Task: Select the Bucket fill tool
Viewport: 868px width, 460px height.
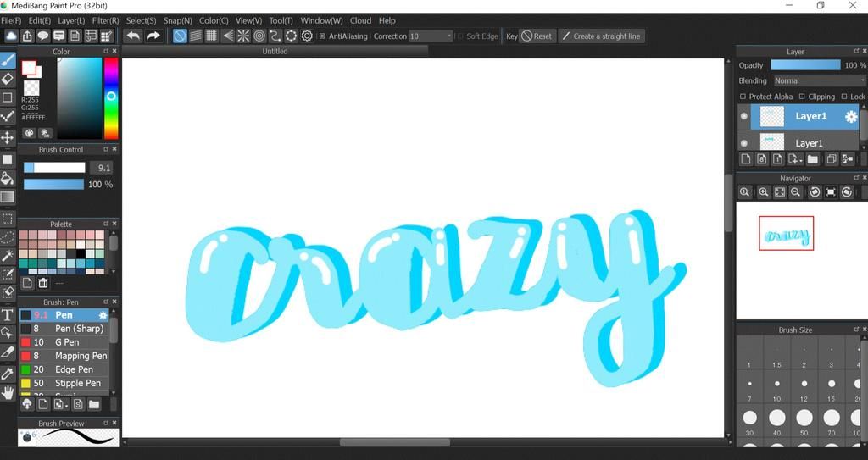Action: 7,178
